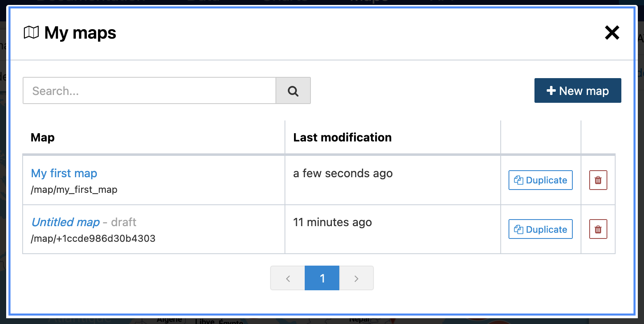Click the 'a few seconds ago' timestamp

pos(343,174)
